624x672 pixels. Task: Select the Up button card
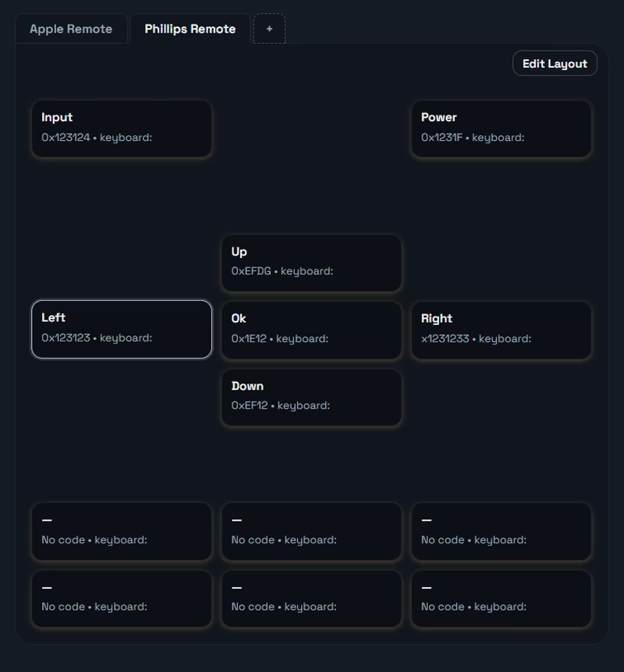(x=311, y=263)
